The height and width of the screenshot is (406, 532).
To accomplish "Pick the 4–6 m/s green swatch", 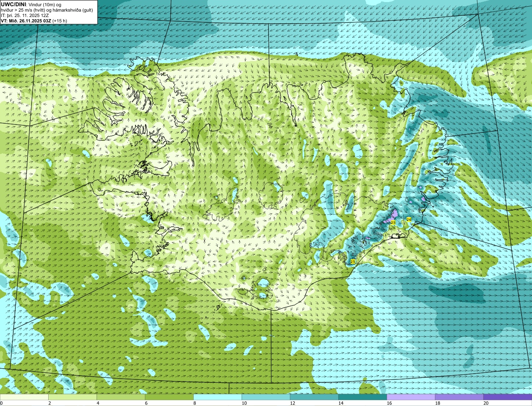I will pos(121,397).
